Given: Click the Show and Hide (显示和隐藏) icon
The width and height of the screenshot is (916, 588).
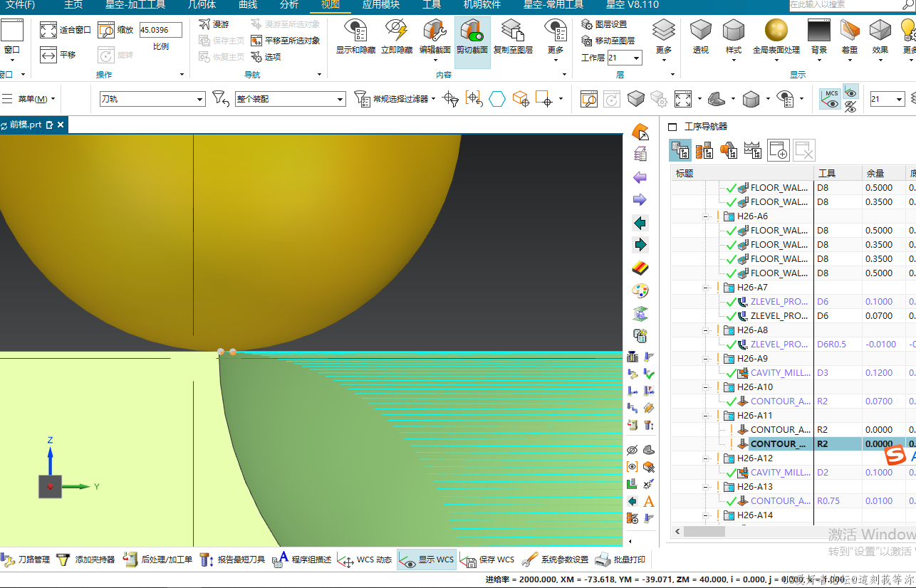Looking at the screenshot, I should click(355, 31).
